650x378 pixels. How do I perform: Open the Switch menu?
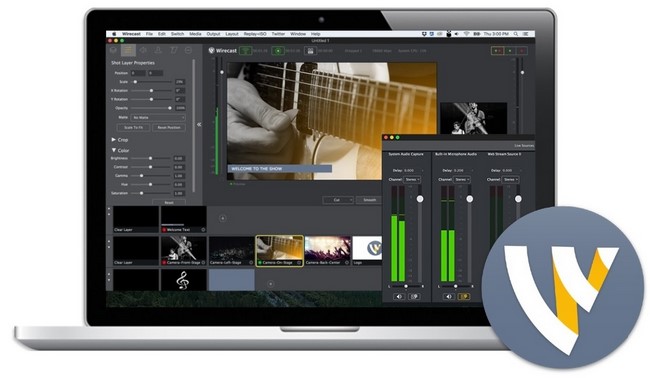point(177,34)
